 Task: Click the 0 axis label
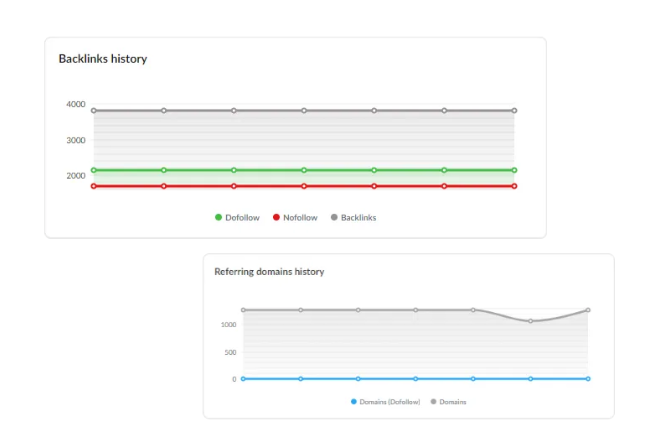click(234, 379)
